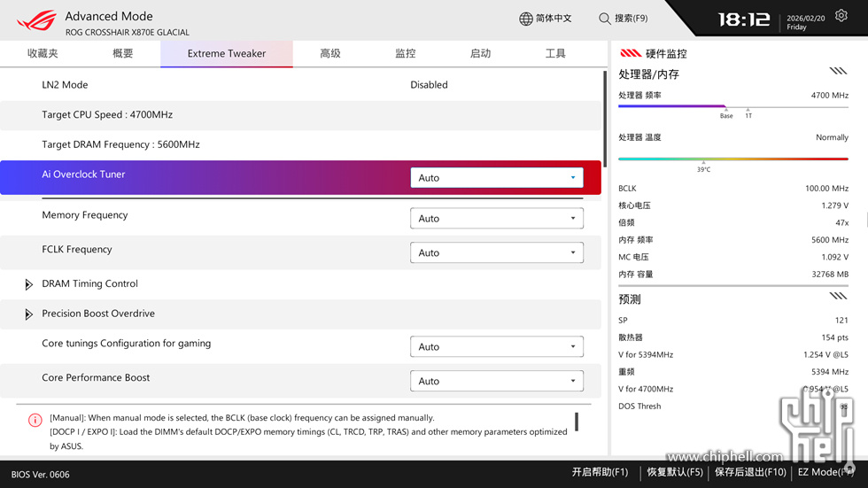Image resolution: width=868 pixels, height=488 pixels.
Task: Click the settings list vertical scrollbar
Action: pos(605,120)
